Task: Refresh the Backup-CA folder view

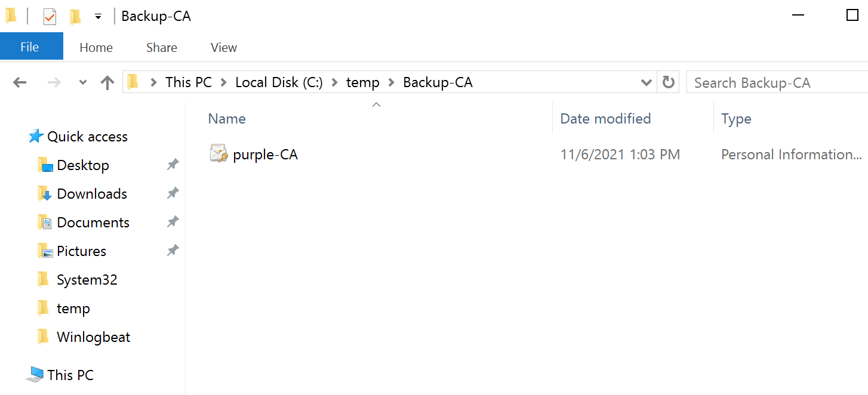Action: 669,82
